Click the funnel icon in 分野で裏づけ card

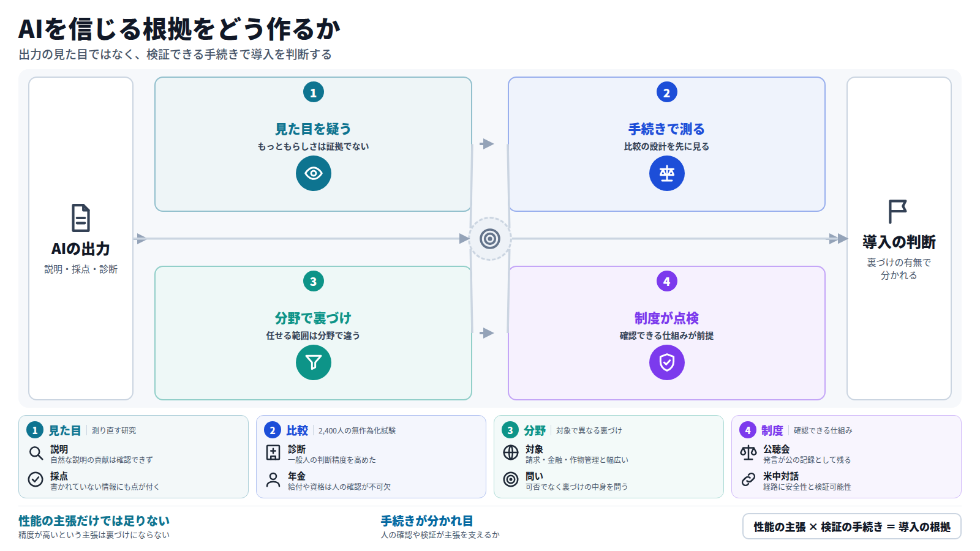pos(314,362)
